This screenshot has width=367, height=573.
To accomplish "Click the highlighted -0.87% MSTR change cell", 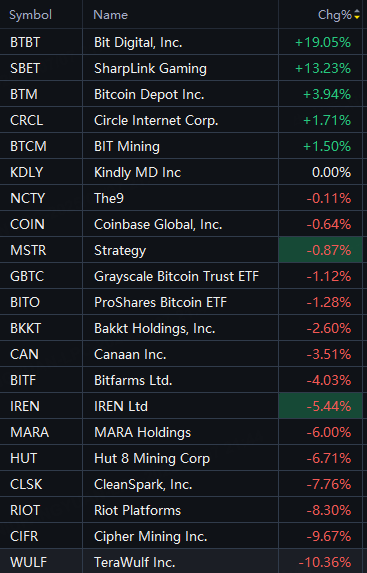I will coord(321,250).
